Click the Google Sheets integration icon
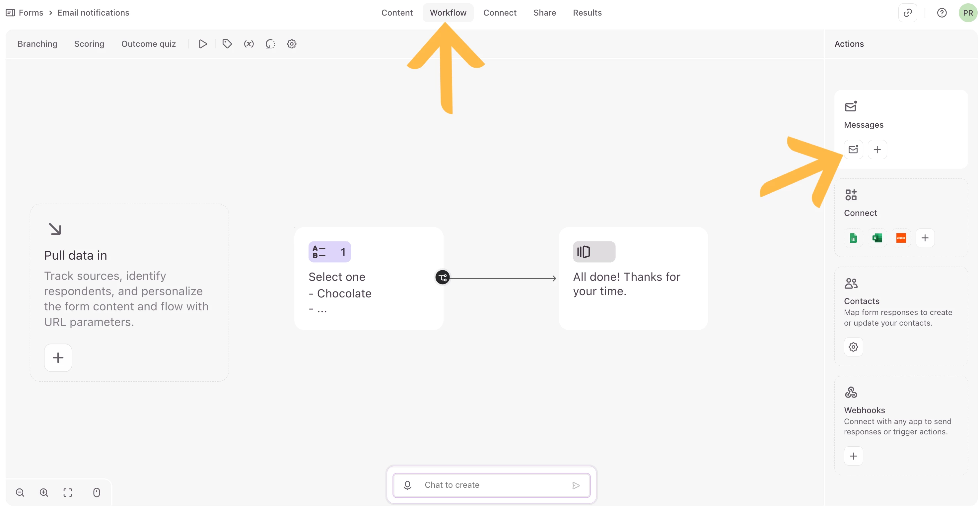Screen dimensions: 980x506 pos(853,238)
